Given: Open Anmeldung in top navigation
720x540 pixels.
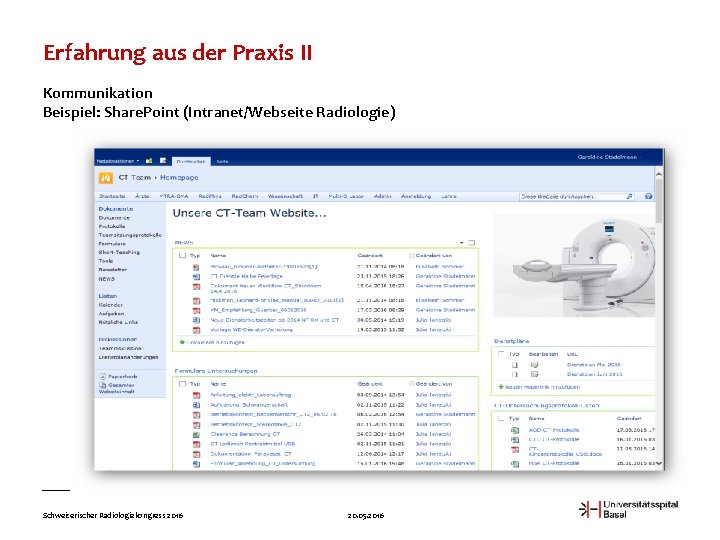Looking at the screenshot, I should [416, 196].
